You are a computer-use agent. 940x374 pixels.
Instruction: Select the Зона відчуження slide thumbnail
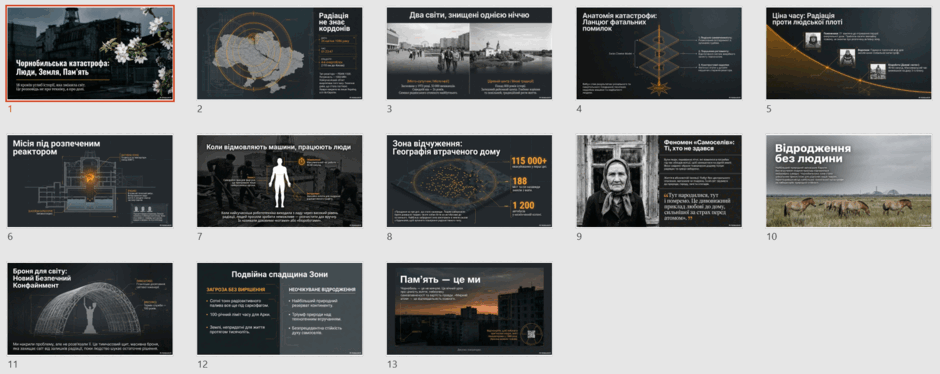(469, 181)
